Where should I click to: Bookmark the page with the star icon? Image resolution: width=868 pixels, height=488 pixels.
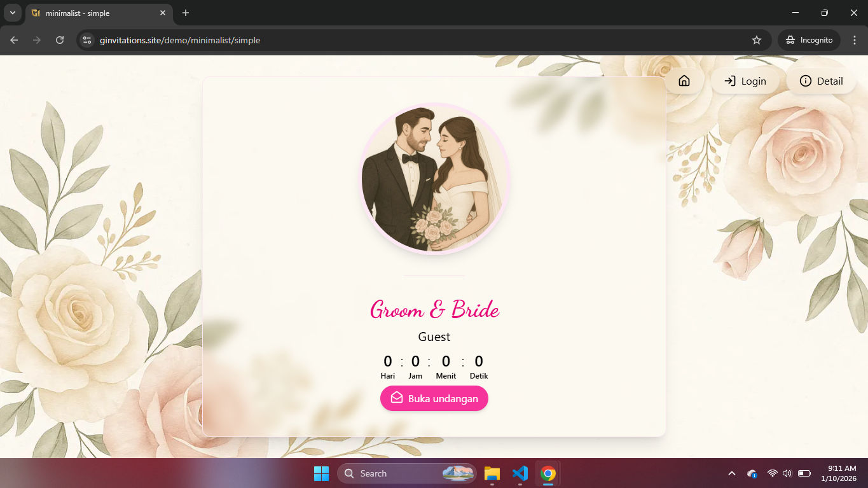[757, 39]
